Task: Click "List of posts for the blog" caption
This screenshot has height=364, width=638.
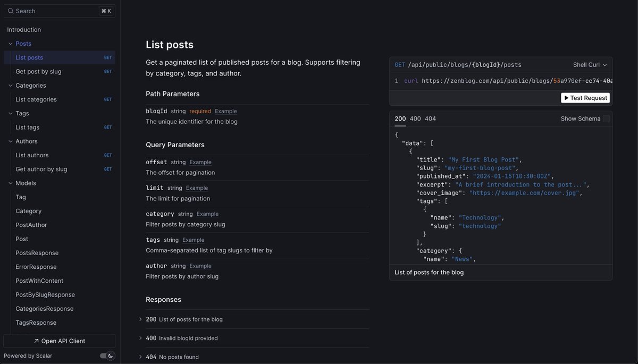Action: click(429, 272)
